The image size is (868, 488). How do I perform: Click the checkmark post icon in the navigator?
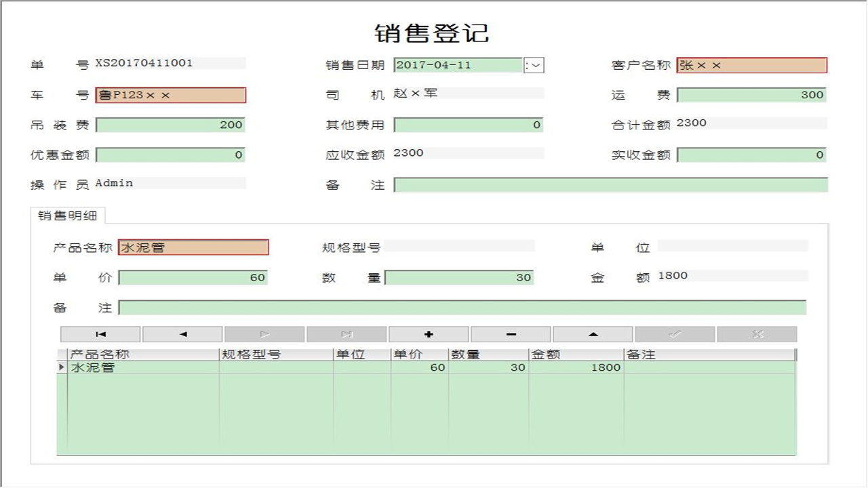tap(675, 333)
